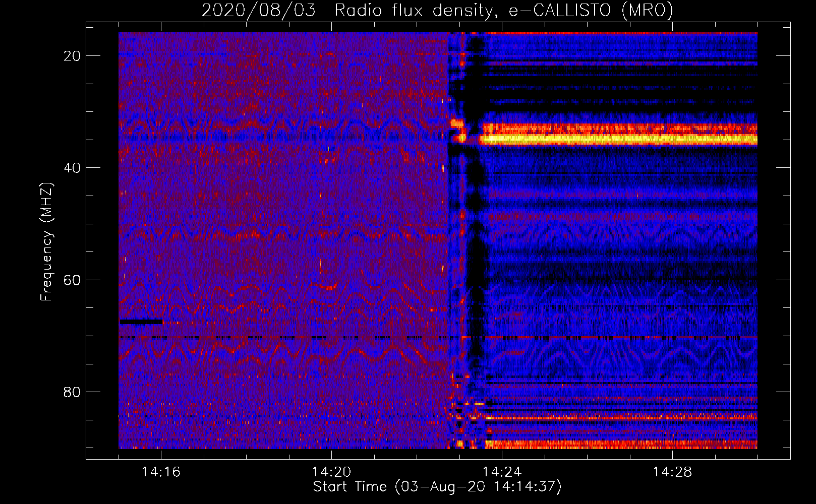Click the 14:20 time tick label
816x504 pixels.
pyautogui.click(x=331, y=472)
